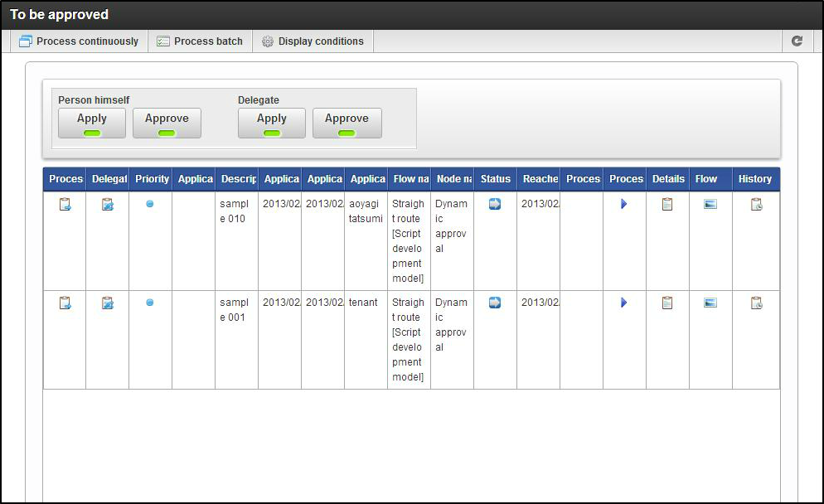
Task: View the Flow diagram icon for sample 001
Action: coord(710,303)
